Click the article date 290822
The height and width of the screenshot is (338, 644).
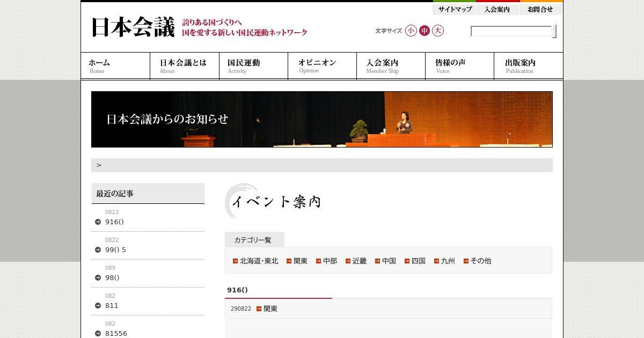pyautogui.click(x=241, y=308)
